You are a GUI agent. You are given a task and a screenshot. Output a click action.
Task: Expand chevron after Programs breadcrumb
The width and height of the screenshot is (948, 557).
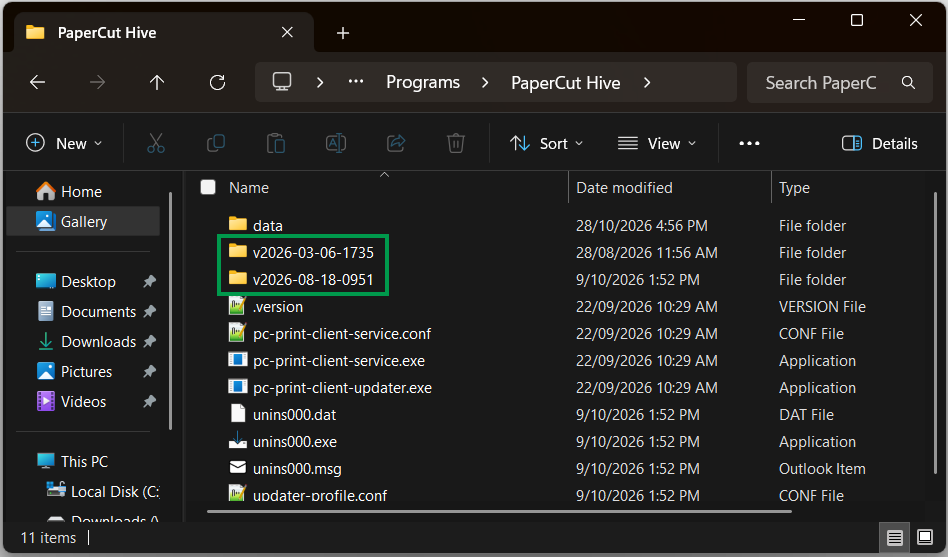485,82
